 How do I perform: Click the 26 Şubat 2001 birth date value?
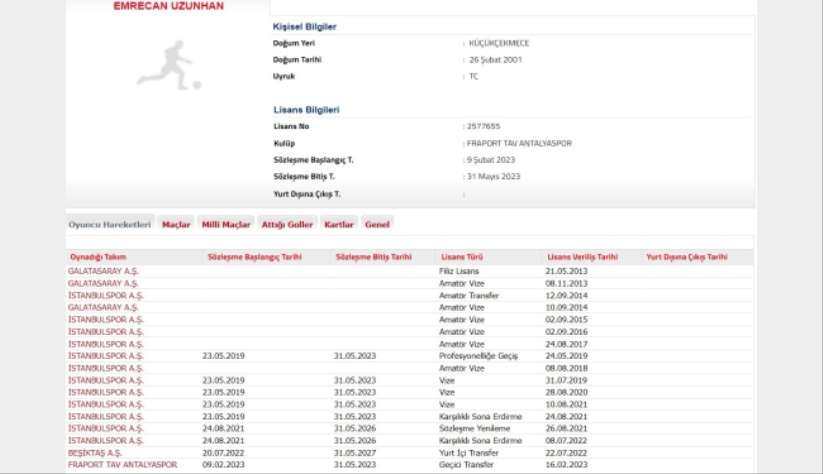[495, 60]
